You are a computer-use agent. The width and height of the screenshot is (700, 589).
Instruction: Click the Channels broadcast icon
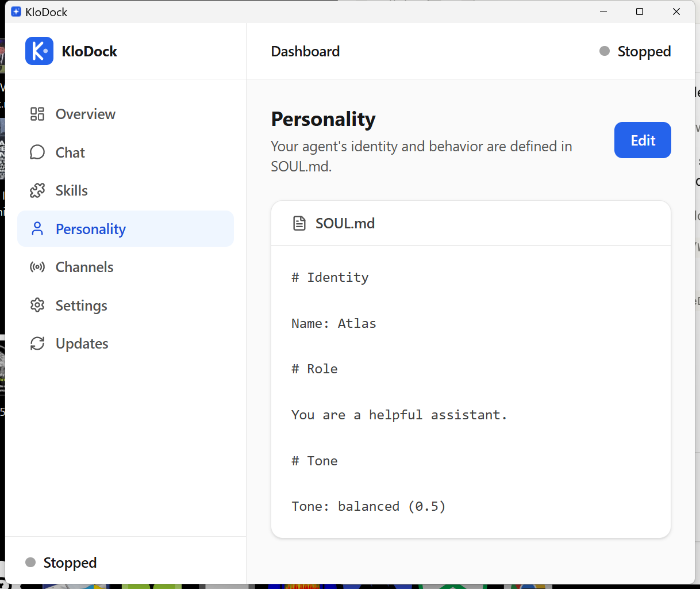coord(37,266)
